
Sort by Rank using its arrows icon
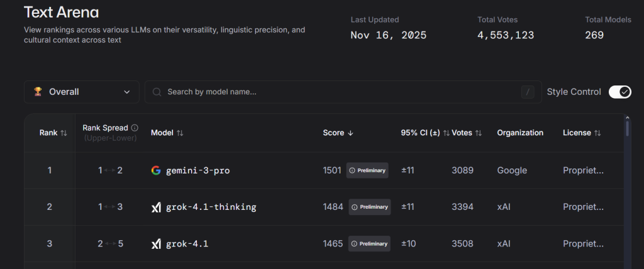click(x=64, y=133)
